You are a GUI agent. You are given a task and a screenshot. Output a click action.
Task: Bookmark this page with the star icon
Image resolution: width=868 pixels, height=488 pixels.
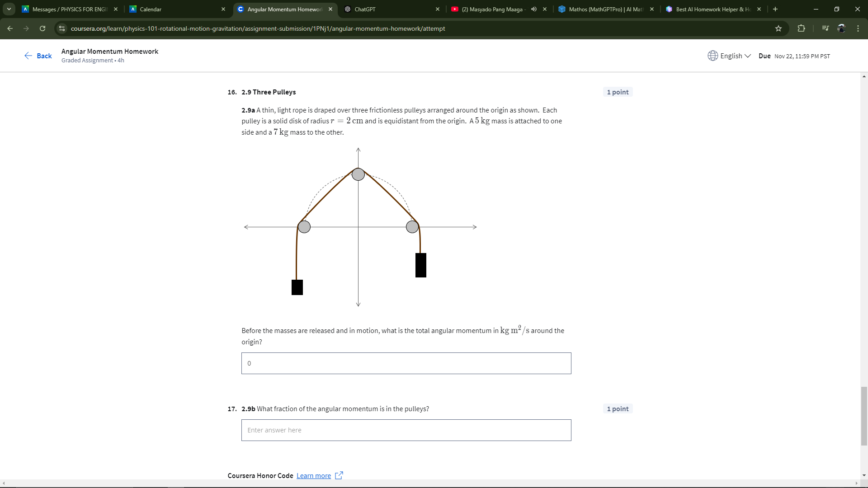(778, 28)
